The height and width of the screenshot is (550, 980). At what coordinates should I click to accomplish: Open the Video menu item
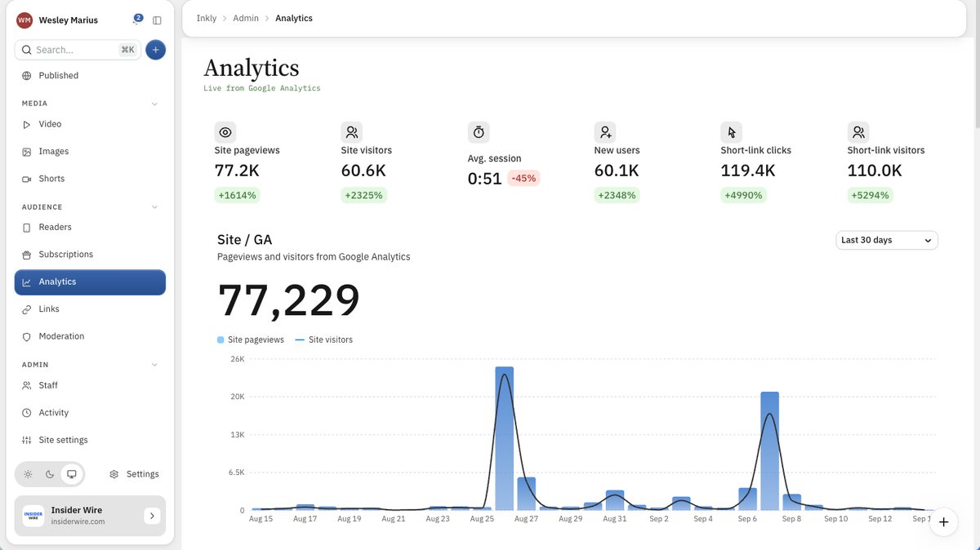coord(90,124)
